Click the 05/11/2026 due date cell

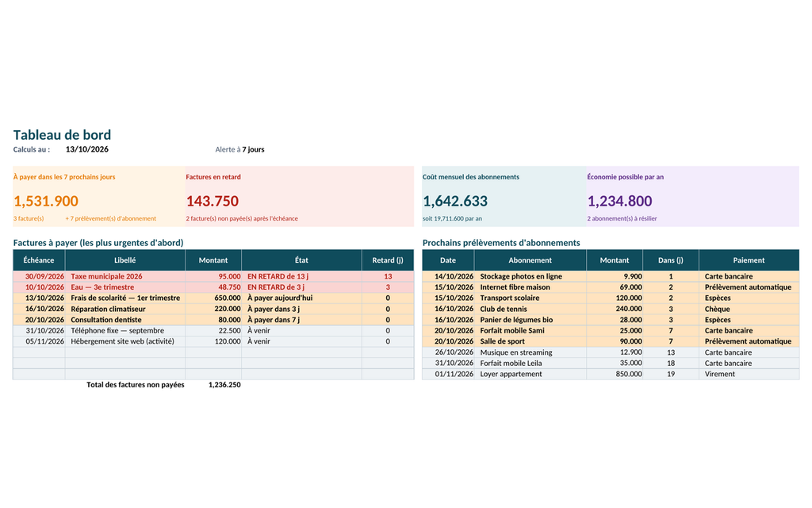(39, 341)
